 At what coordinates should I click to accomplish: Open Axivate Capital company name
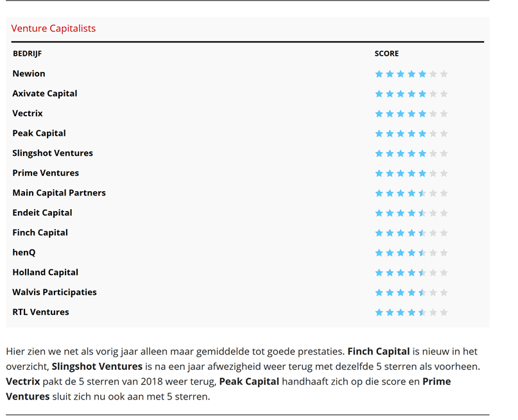coord(44,94)
